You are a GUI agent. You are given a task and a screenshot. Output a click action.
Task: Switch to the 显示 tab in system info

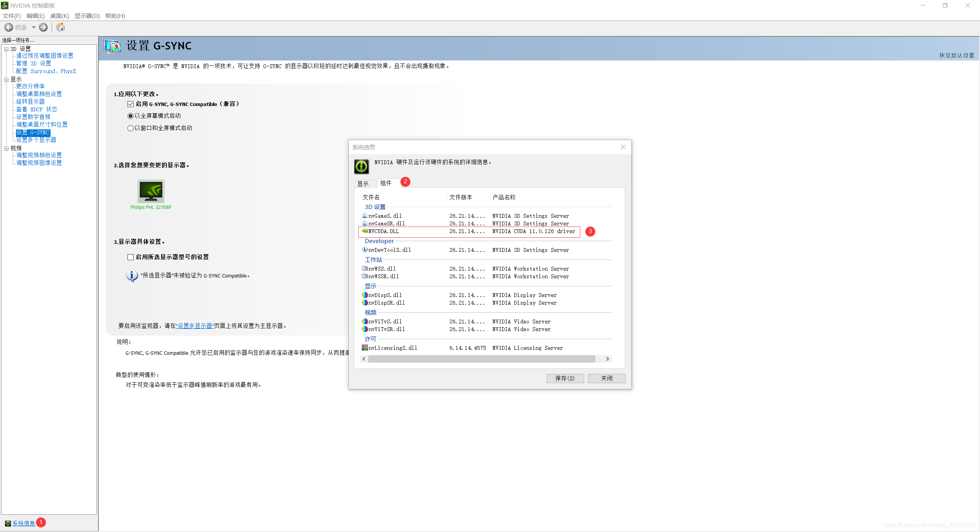(363, 184)
